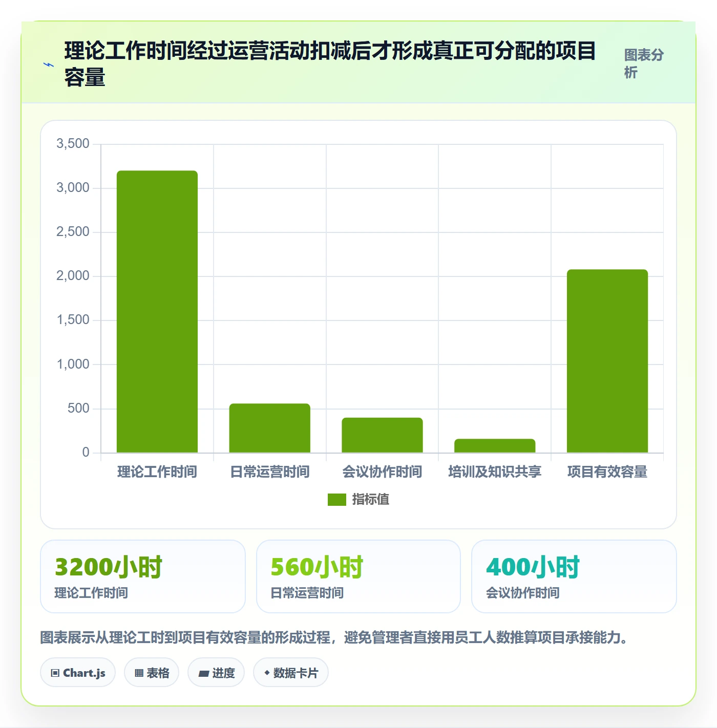Click the 数据卡片 tag chip

coord(291,673)
